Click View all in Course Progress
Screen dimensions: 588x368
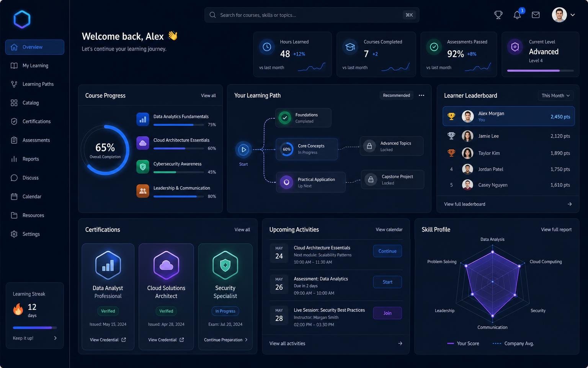pyautogui.click(x=208, y=95)
